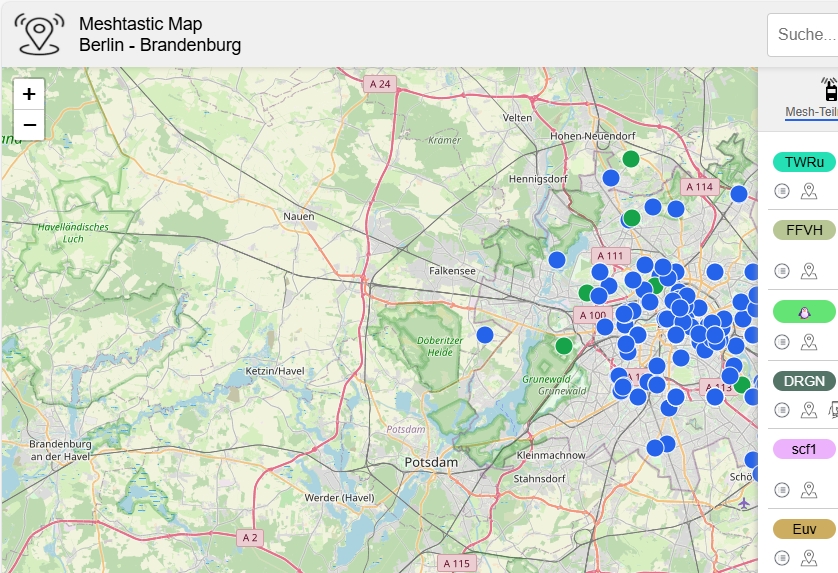Open the DRGN node label
This screenshot has width=838, height=573.
click(805, 381)
